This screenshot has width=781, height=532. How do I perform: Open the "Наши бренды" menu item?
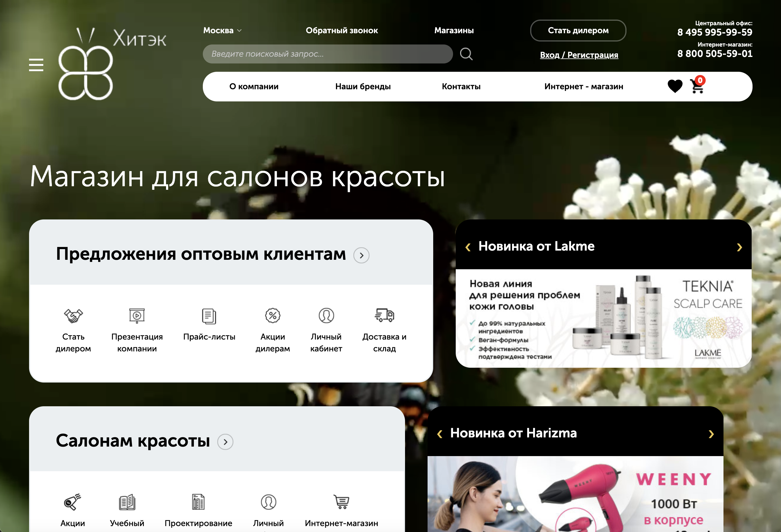click(363, 86)
